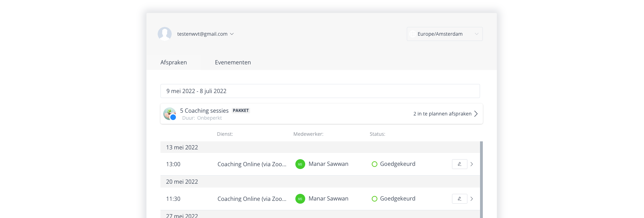Open the testenwvt@gmail.com account dropdown
Image resolution: width=644 pixels, height=218 pixels.
tap(205, 34)
